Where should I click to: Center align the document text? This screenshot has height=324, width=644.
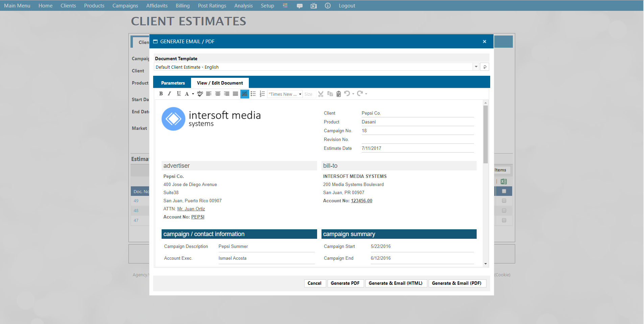pos(218,94)
